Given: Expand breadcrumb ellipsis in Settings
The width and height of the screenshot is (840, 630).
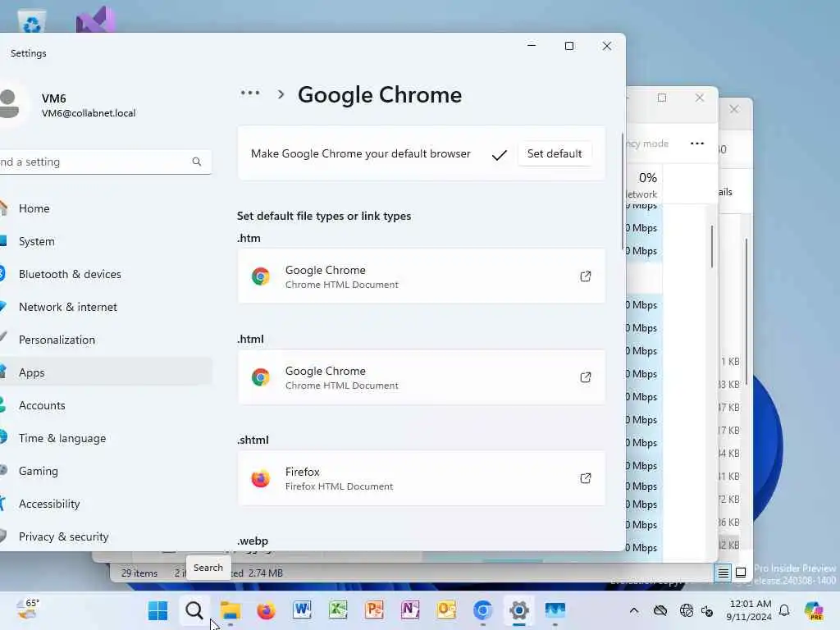Looking at the screenshot, I should pyautogui.click(x=250, y=94).
